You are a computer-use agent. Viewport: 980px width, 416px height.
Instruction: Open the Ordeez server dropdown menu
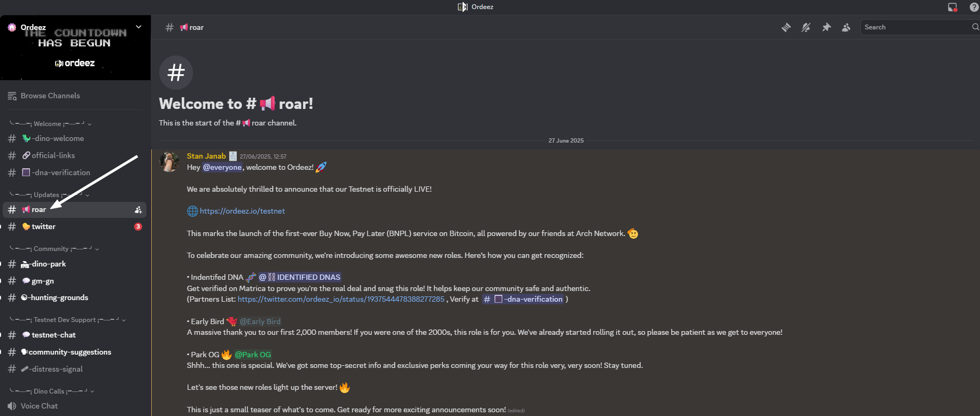pyautogui.click(x=138, y=27)
